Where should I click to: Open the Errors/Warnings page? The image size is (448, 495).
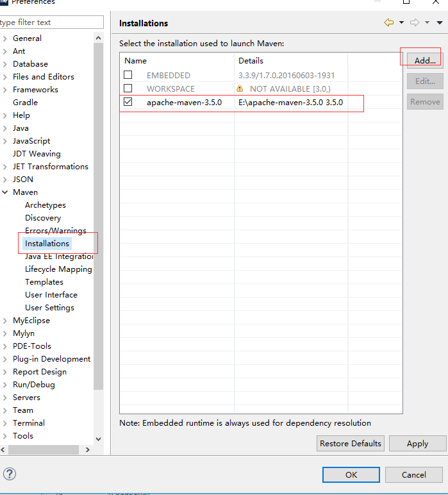coord(56,230)
